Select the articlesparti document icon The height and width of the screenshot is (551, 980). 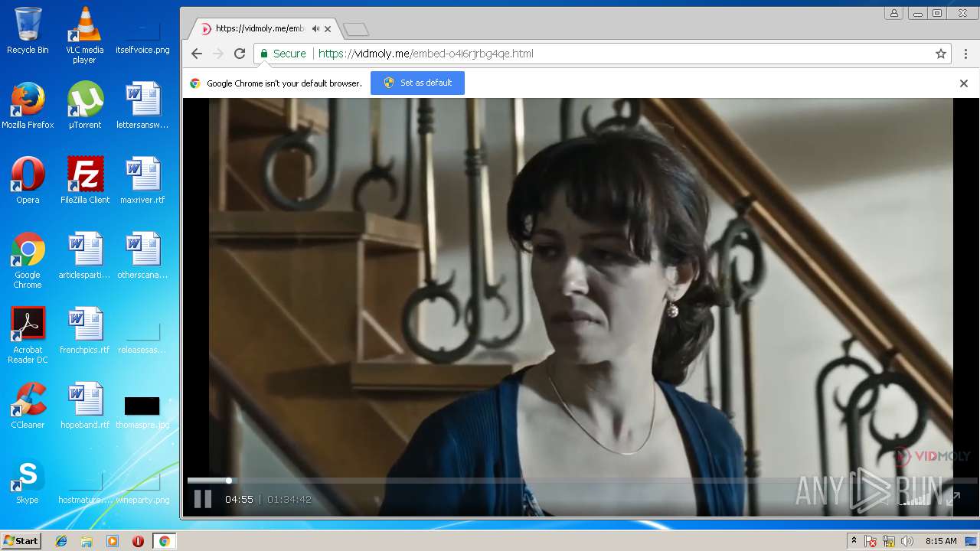(84, 256)
